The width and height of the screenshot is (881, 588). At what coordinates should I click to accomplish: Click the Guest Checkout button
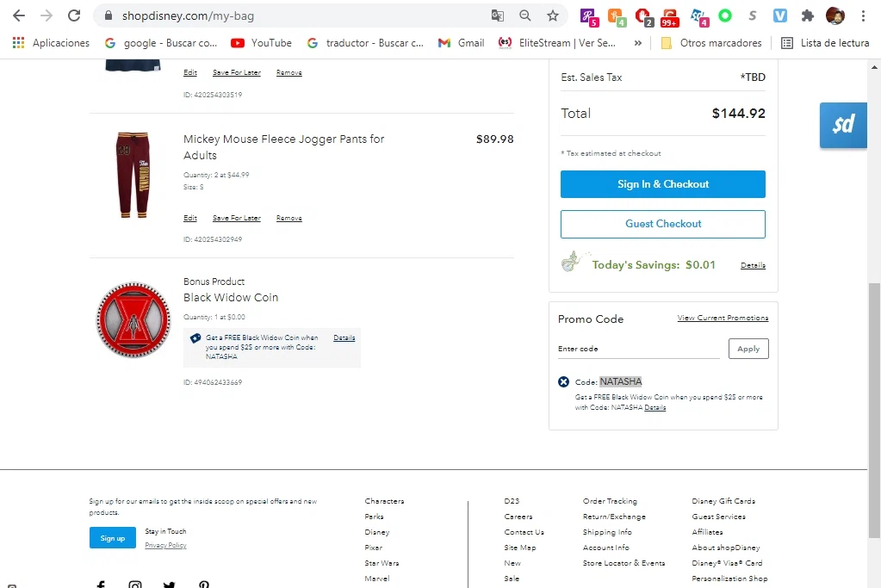pos(663,224)
